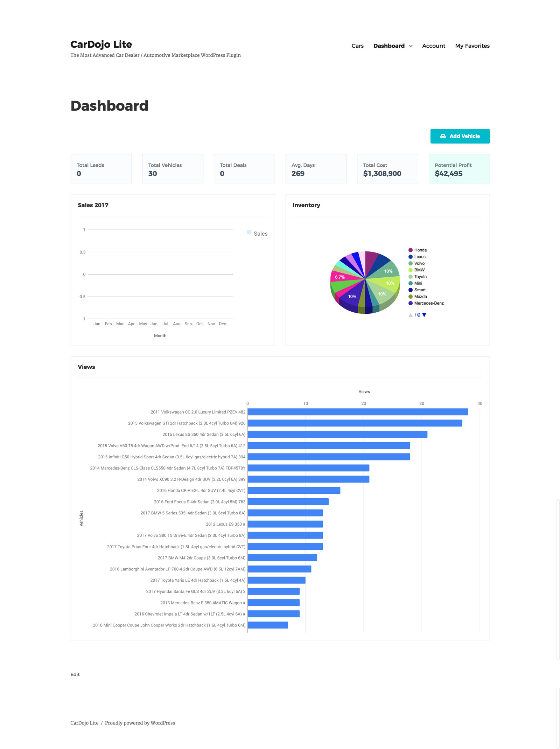Viewport: 560px width, 749px height.
Task: Click the car icon in Add Vehicle button
Action: pos(443,136)
